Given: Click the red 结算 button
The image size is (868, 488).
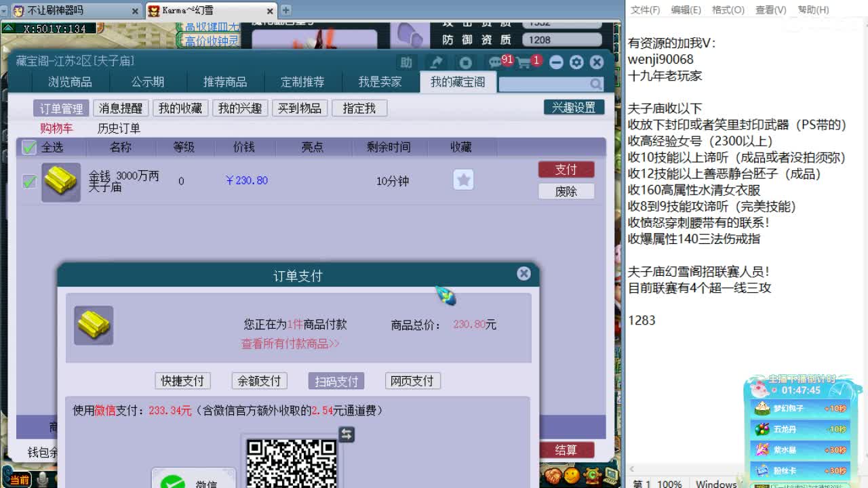Looking at the screenshot, I should pos(566,450).
